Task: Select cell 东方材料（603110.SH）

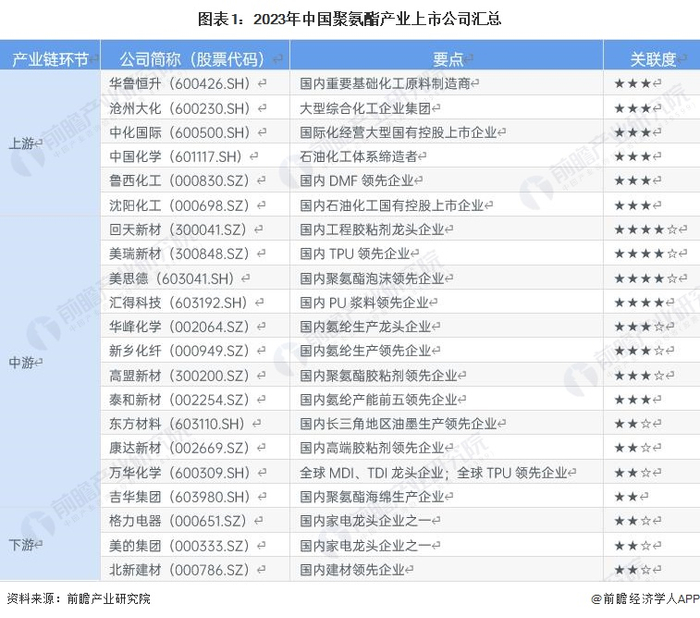Action: click(x=195, y=423)
